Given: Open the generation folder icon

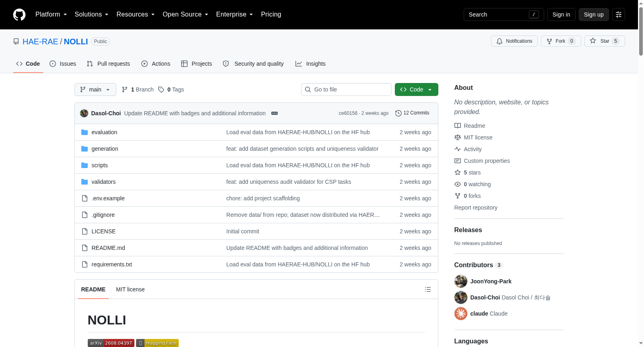Looking at the screenshot, I should (x=85, y=149).
